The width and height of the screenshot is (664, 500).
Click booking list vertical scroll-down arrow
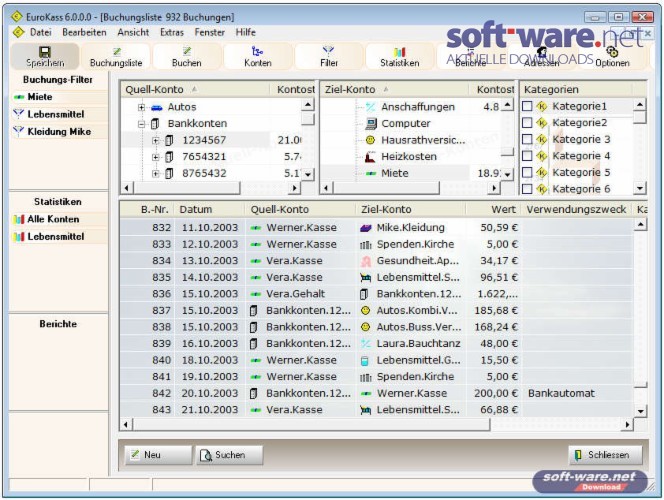pyautogui.click(x=641, y=411)
